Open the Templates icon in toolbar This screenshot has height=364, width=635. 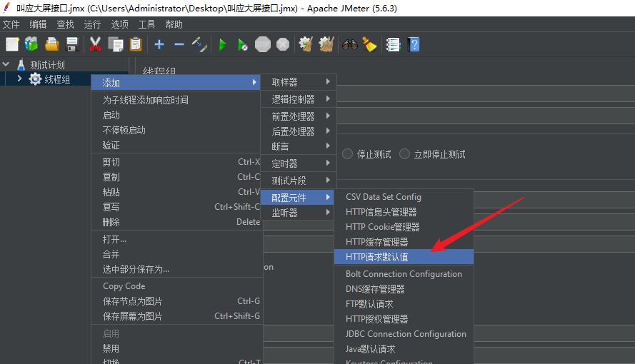31,44
